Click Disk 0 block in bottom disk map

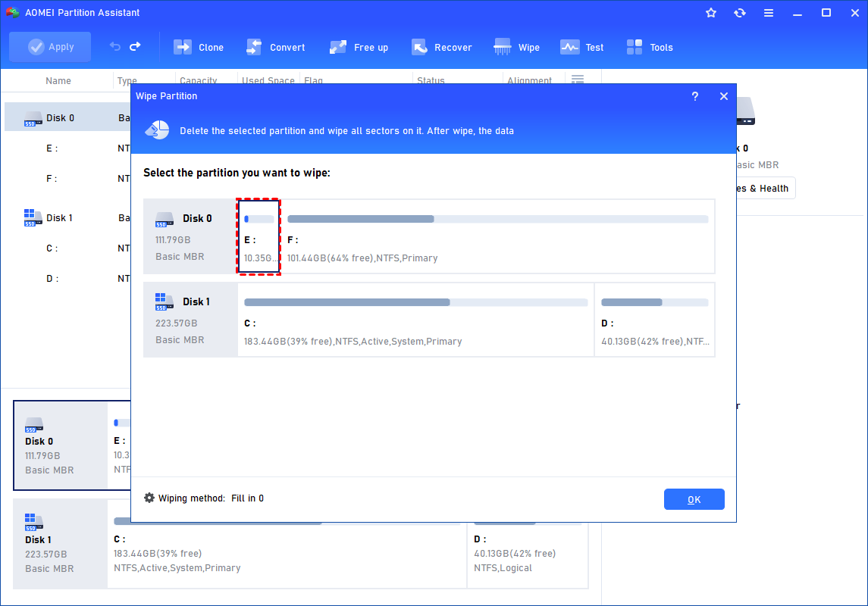pos(60,445)
